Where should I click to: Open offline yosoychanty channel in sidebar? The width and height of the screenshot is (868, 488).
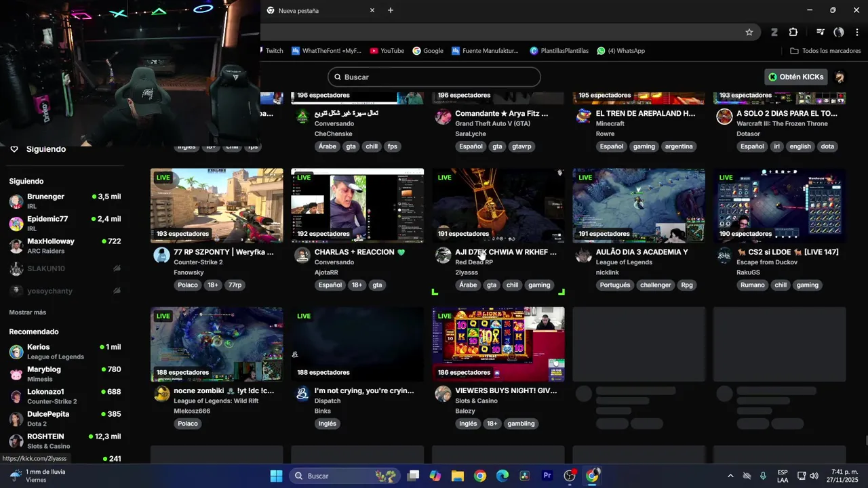[x=65, y=291]
